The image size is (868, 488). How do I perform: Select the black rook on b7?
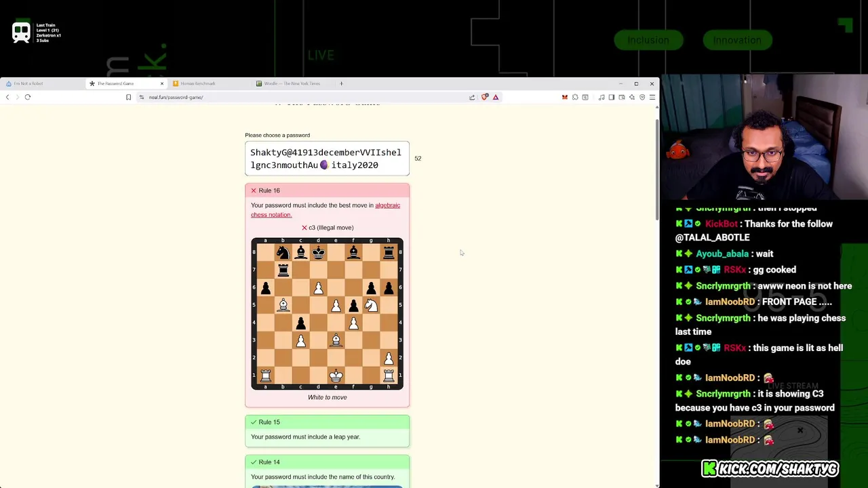tap(283, 270)
